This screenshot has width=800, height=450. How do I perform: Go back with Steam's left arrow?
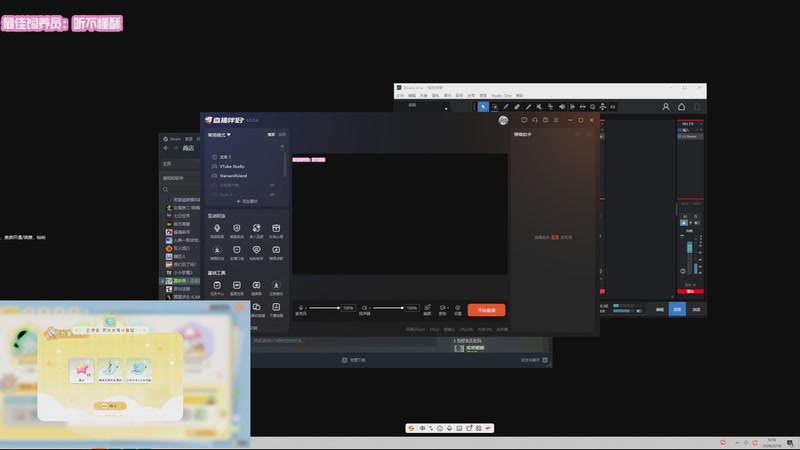166,148
